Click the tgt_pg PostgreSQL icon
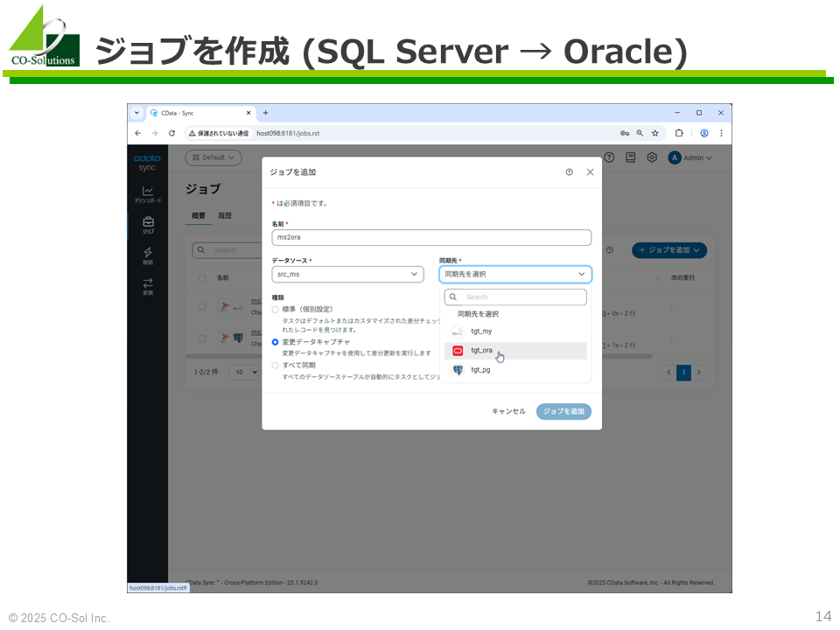840x630 pixels. pyautogui.click(x=458, y=370)
